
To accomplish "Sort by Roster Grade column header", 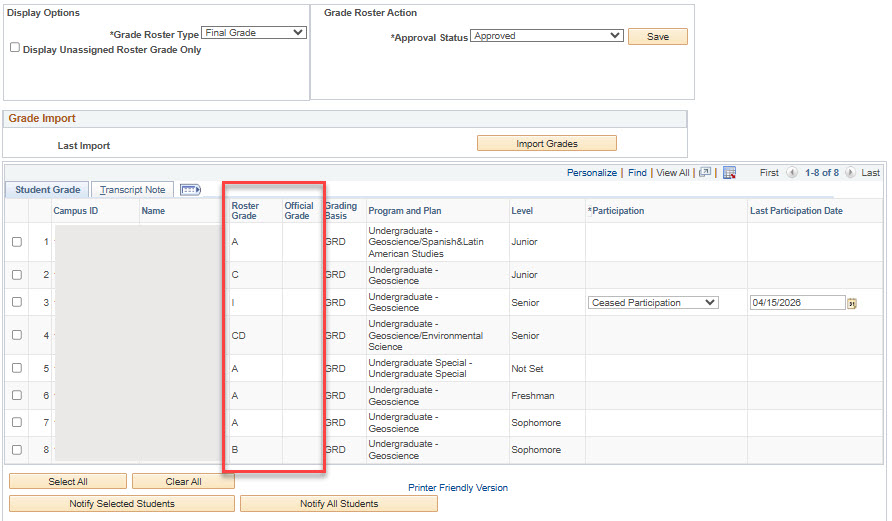I will click(245, 210).
